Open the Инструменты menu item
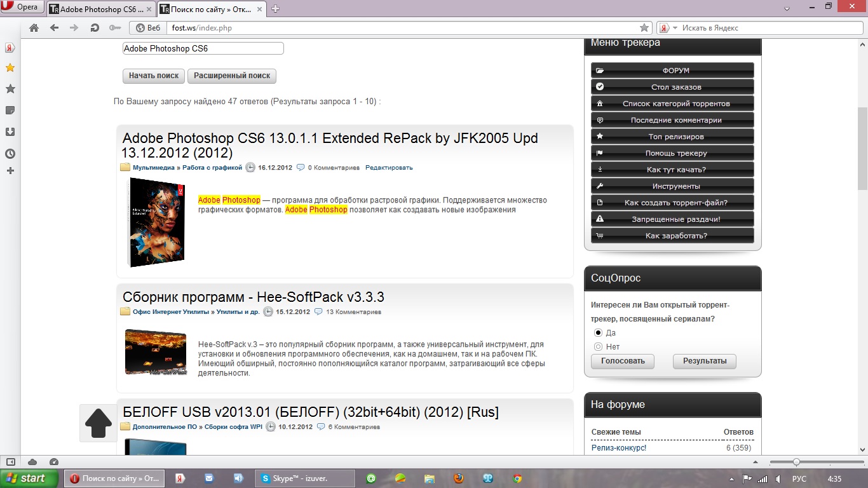The height and width of the screenshot is (488, 868). pos(672,186)
